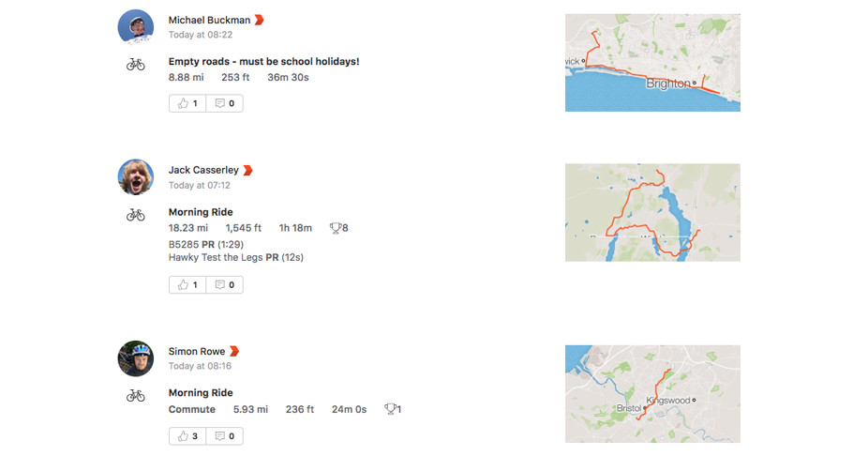Click the premium badge beside Michael Buckman
The width and height of the screenshot is (868, 456).
pos(259,20)
